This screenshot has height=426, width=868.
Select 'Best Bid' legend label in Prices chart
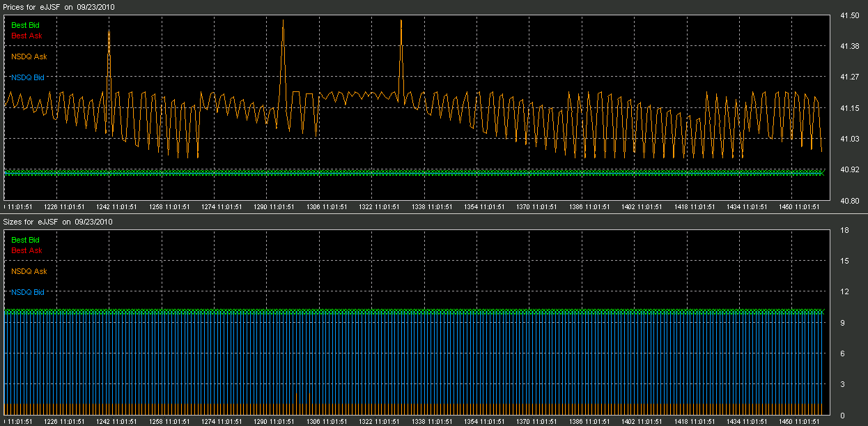click(25, 25)
